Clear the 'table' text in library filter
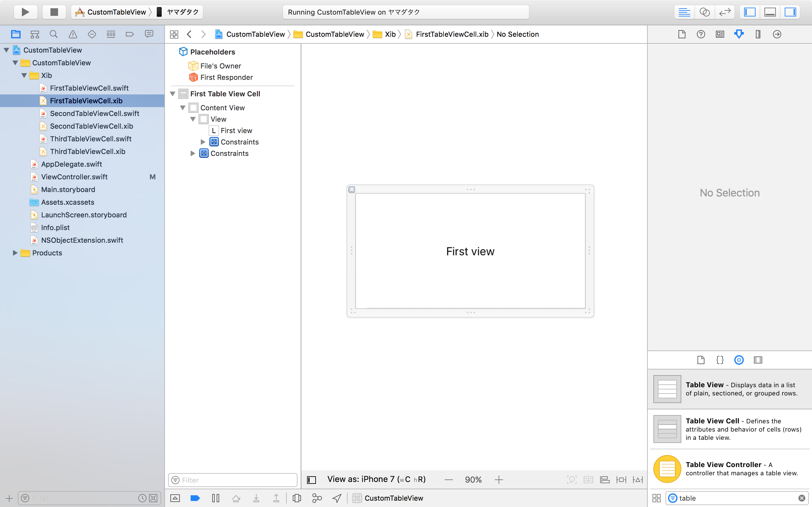 point(802,498)
